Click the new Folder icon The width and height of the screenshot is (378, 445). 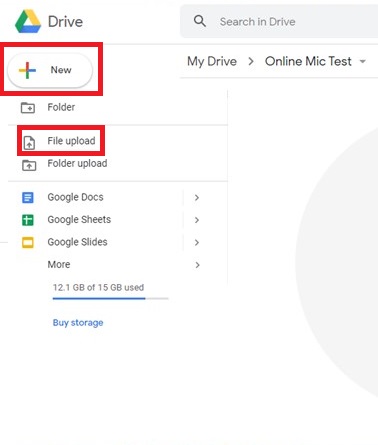tap(28, 108)
